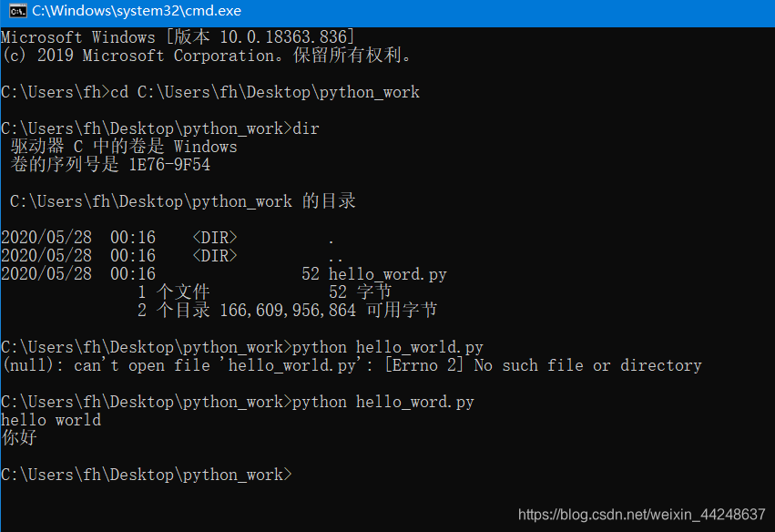
Task: Click the first <DIR> marker
Action: pos(215,238)
